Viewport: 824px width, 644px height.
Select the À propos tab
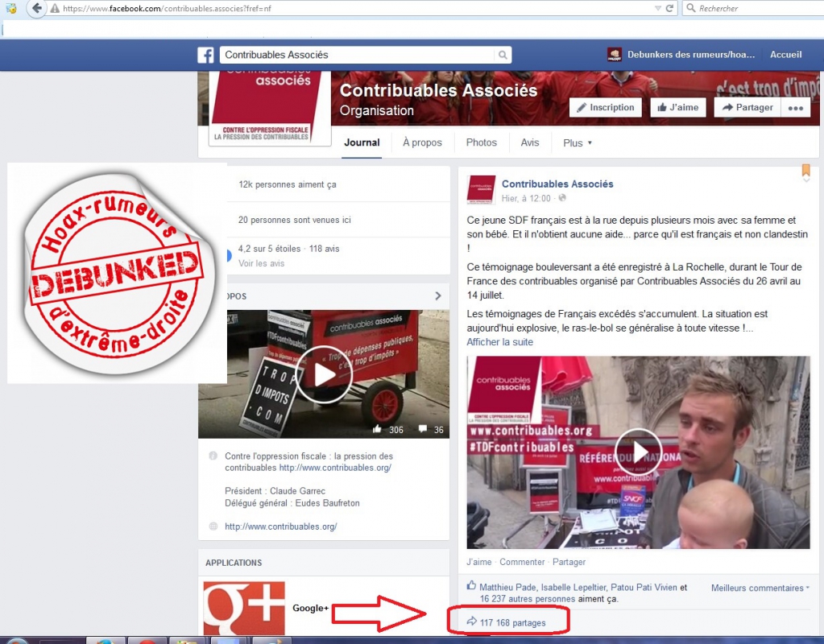tap(423, 142)
